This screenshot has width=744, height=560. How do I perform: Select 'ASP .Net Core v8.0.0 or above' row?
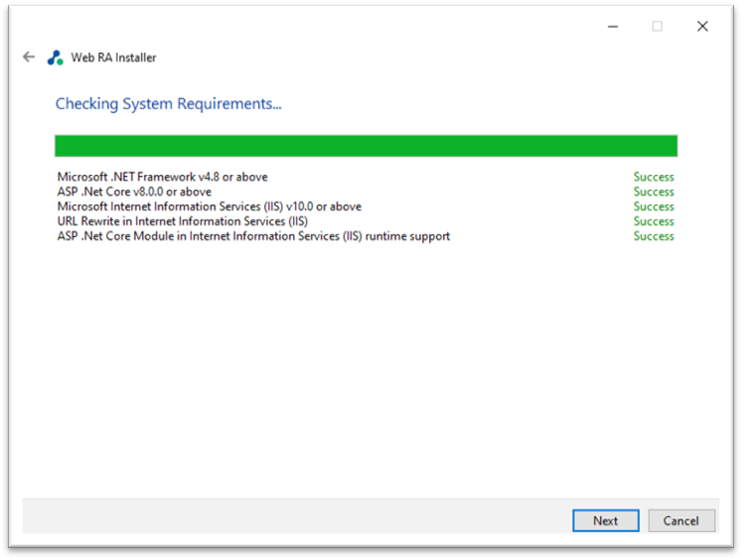(366, 192)
